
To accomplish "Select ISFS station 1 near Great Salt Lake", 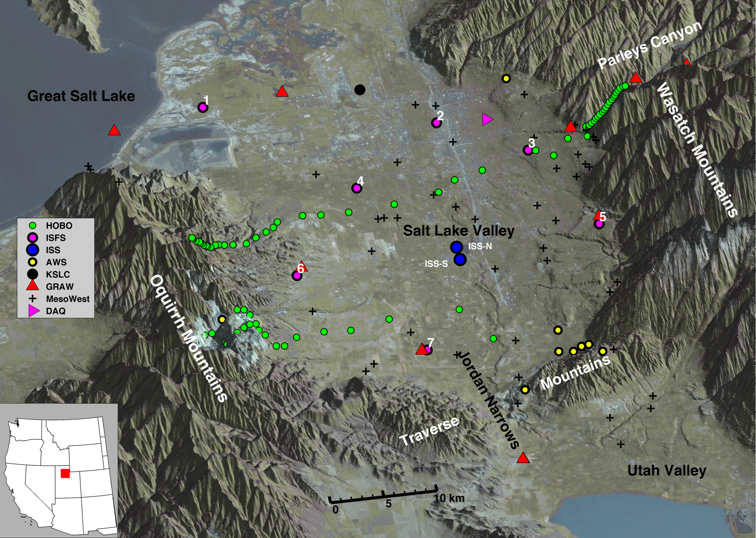I will tap(203, 107).
